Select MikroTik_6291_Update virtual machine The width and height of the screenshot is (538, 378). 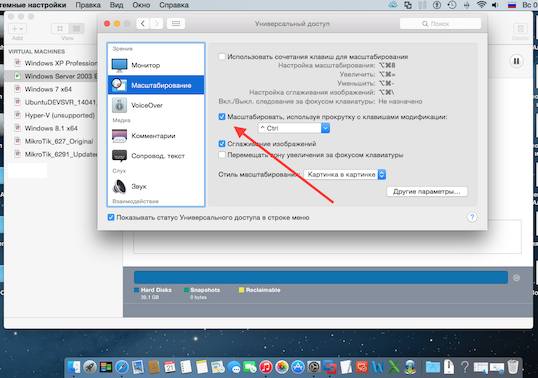51,154
